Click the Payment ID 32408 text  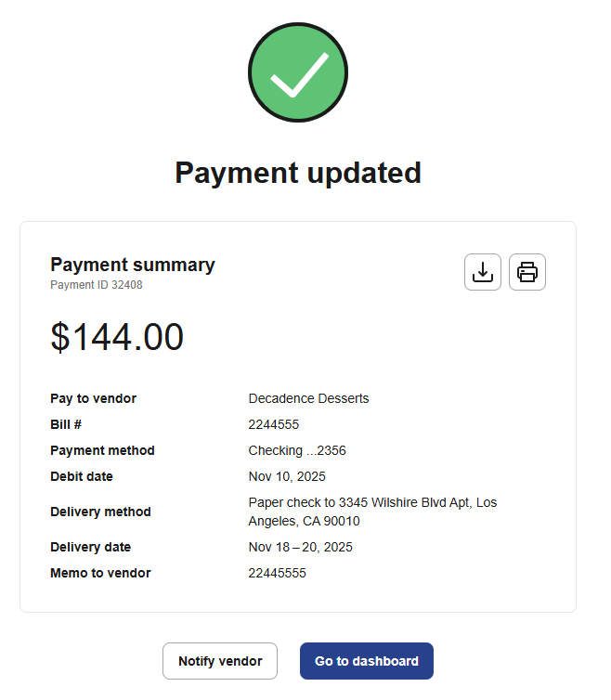97,285
